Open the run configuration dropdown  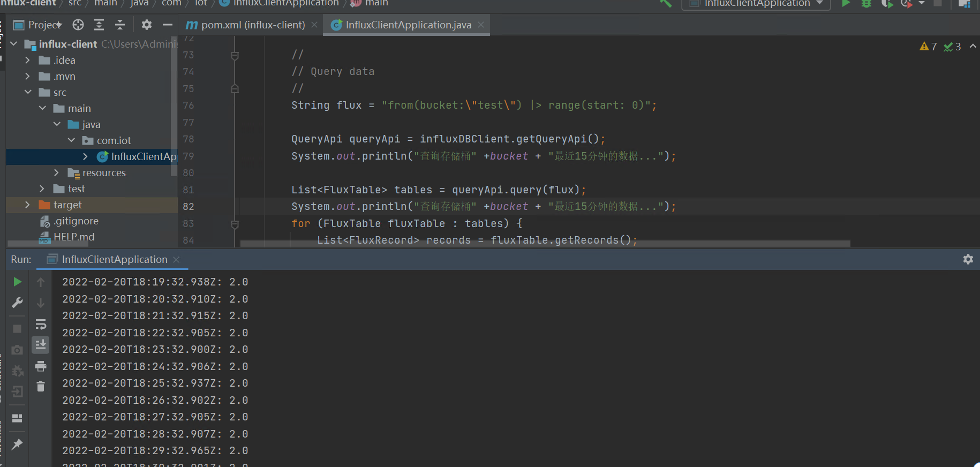756,3
